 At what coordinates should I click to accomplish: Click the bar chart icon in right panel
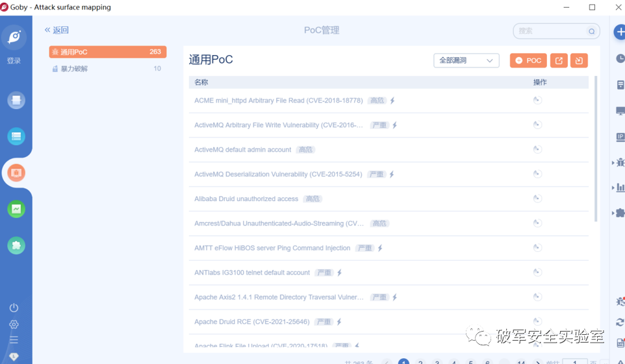[620, 187]
